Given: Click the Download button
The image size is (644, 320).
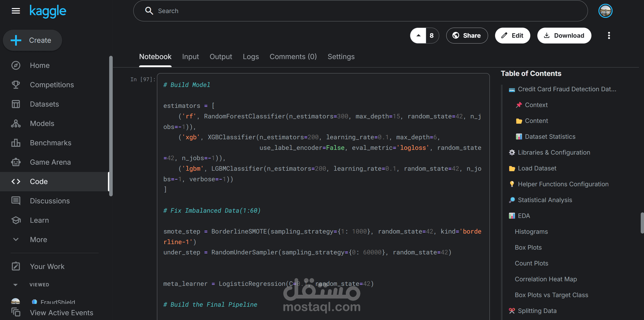Looking at the screenshot, I should pos(564,35).
